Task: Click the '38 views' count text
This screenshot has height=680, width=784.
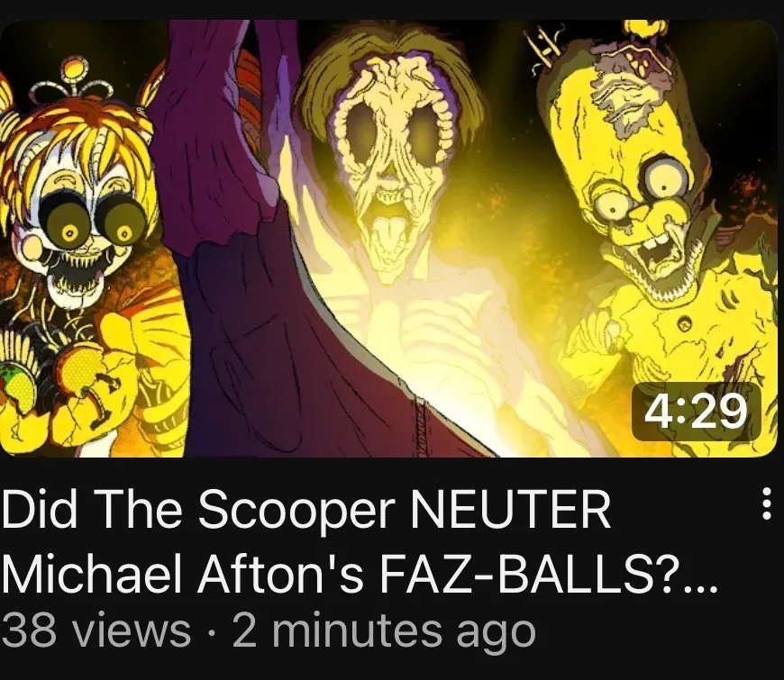Action: [x=96, y=630]
